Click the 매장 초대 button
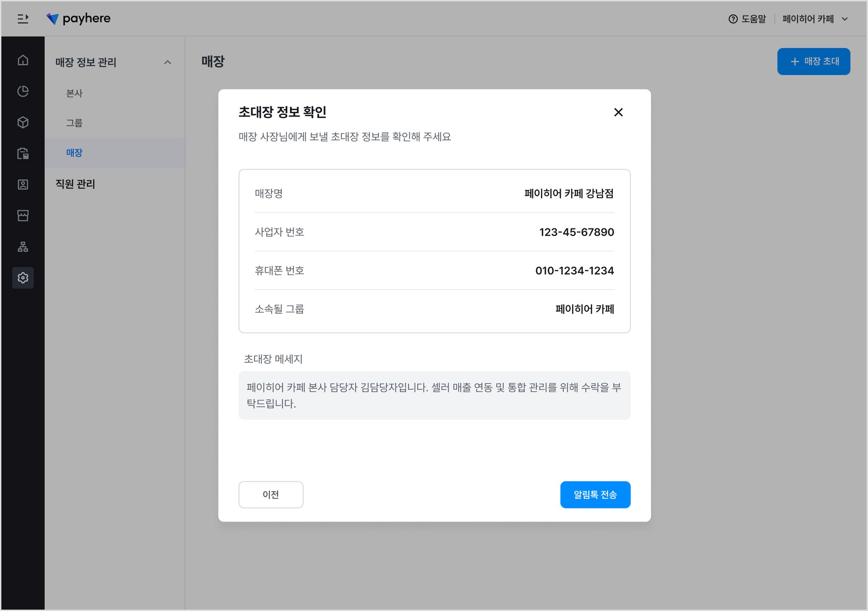 [x=813, y=61]
